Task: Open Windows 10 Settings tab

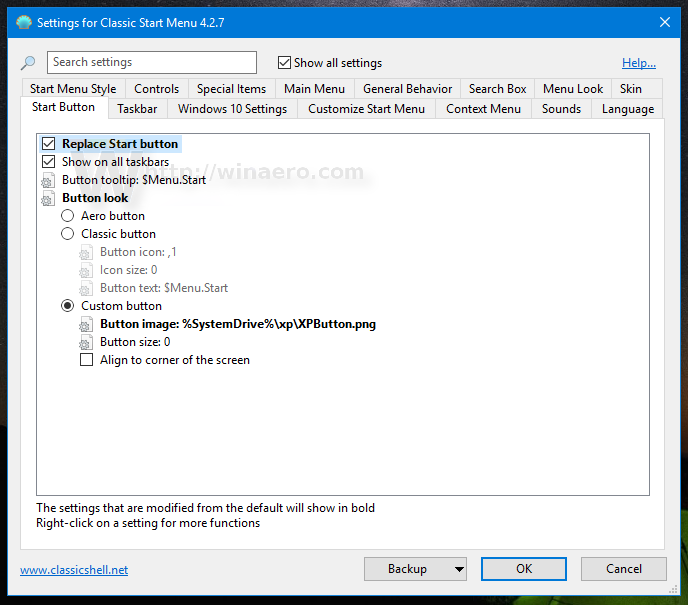Action: coord(232,109)
